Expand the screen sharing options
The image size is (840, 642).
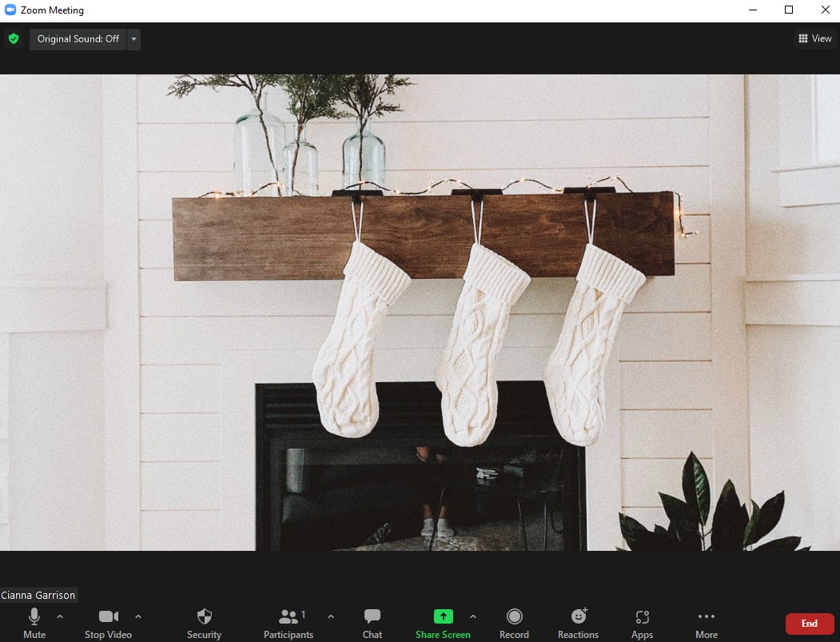point(473,616)
